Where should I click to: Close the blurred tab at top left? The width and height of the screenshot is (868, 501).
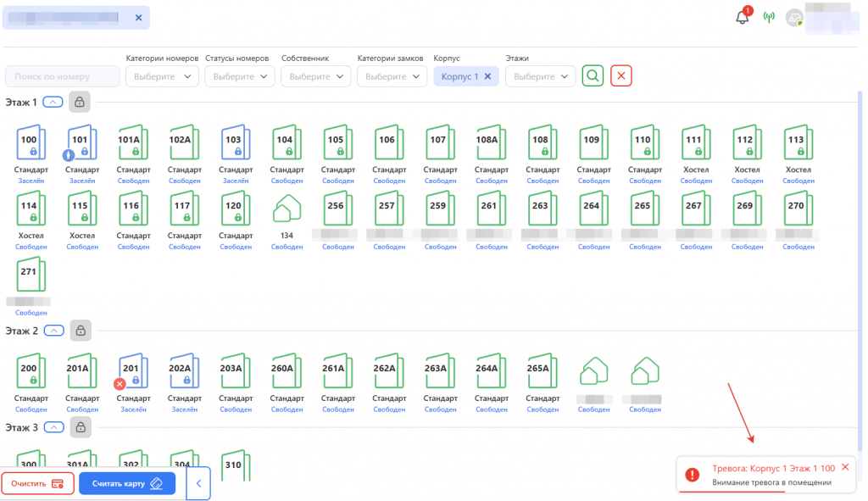pyautogui.click(x=138, y=18)
